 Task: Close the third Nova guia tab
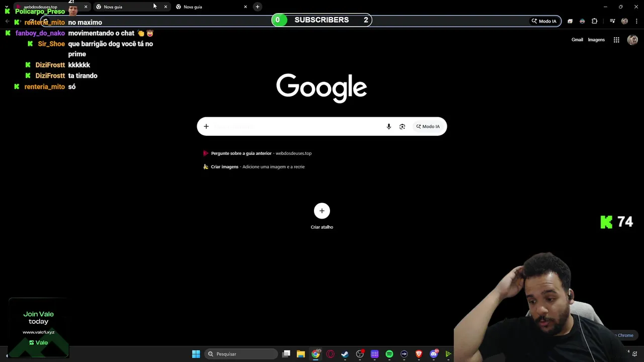[x=246, y=7]
